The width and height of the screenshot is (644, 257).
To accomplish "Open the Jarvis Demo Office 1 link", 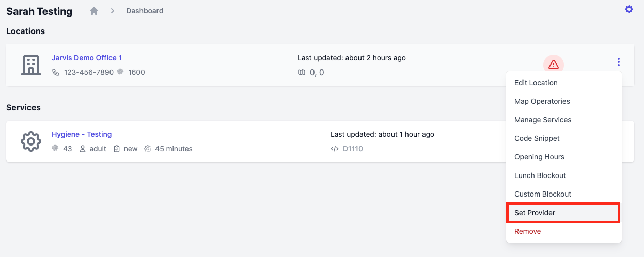I will [87, 58].
